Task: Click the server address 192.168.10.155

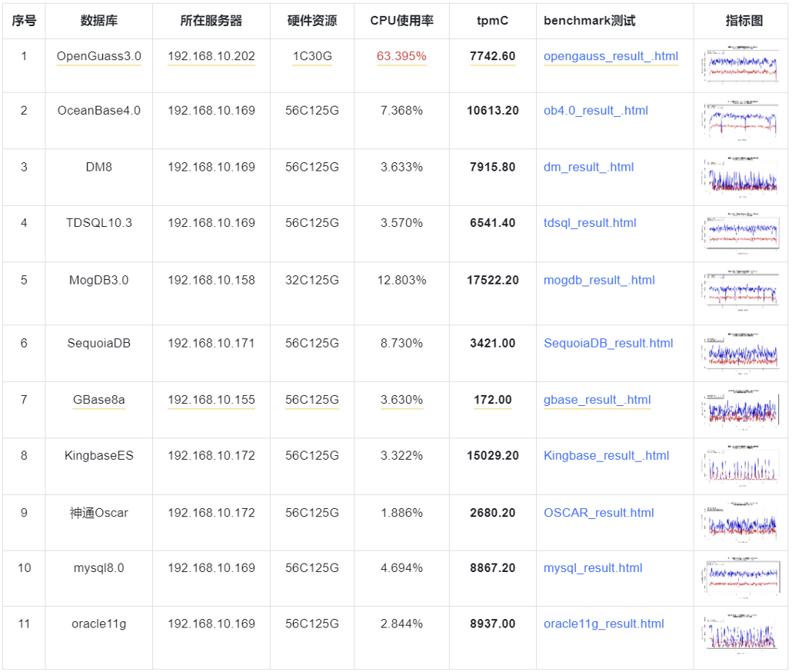Action: 211,400
